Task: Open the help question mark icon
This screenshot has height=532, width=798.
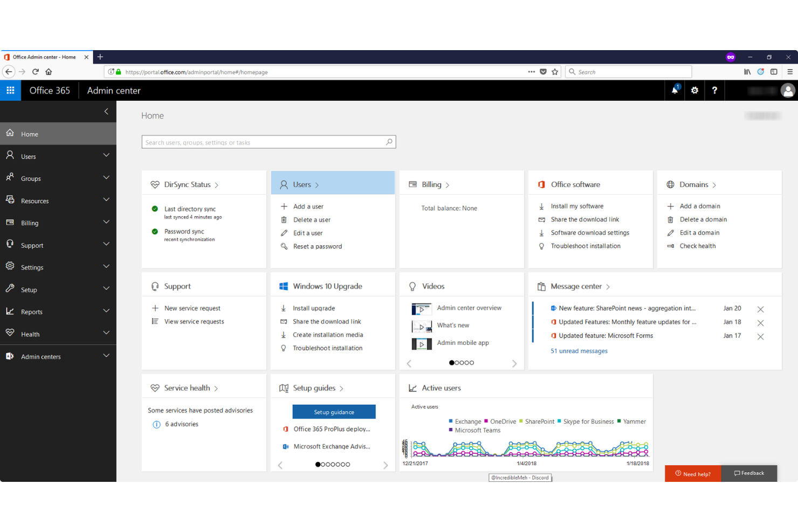Action: [715, 90]
